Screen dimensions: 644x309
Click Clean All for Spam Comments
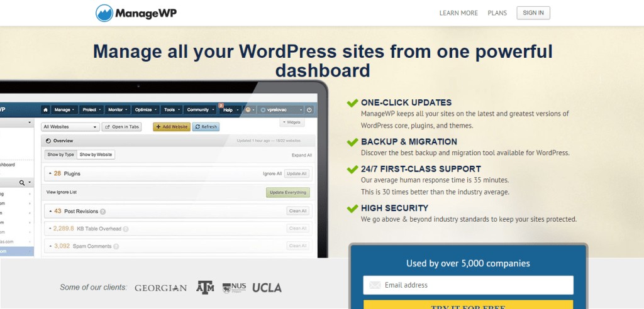tap(297, 246)
